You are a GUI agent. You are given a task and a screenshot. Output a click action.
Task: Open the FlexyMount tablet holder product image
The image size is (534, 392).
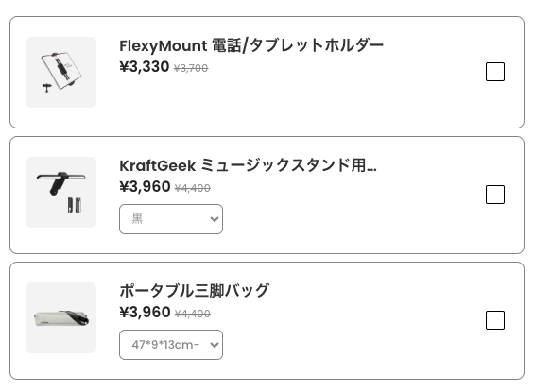(60, 72)
